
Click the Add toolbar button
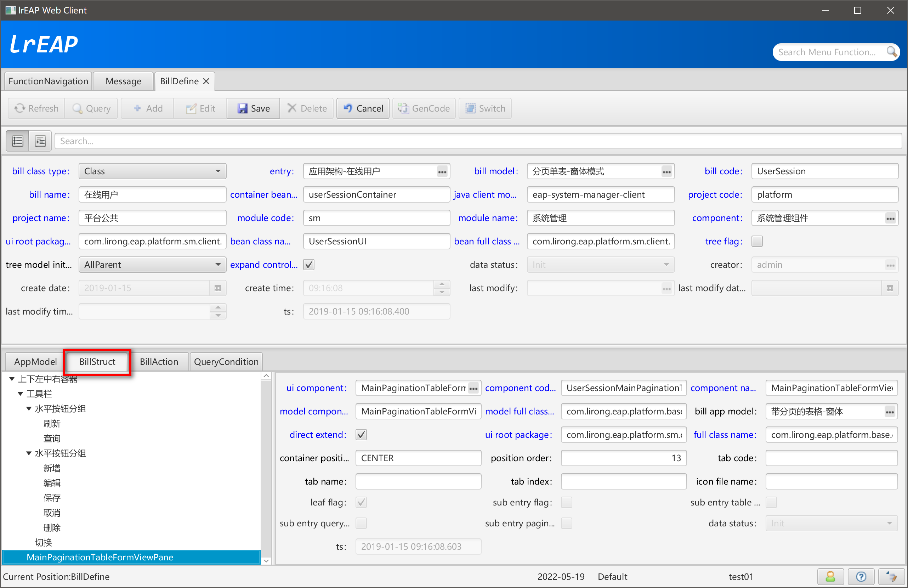point(148,108)
